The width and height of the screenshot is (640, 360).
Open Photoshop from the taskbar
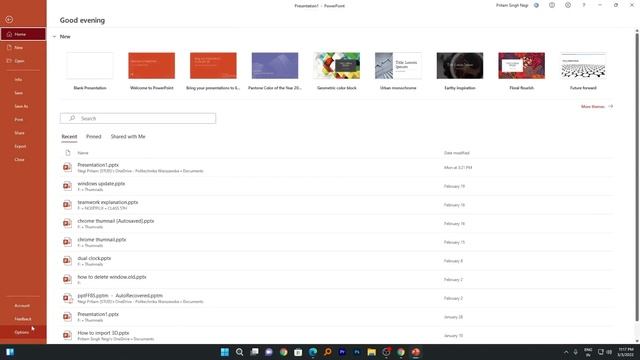point(357,352)
